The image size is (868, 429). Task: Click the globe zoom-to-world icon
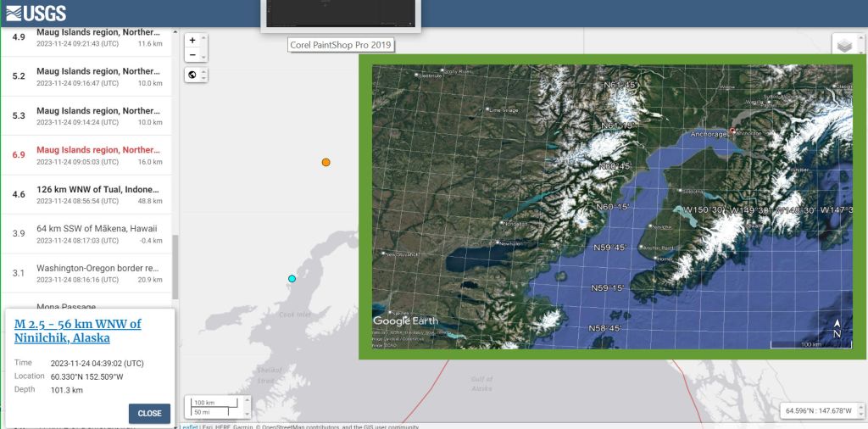click(192, 75)
